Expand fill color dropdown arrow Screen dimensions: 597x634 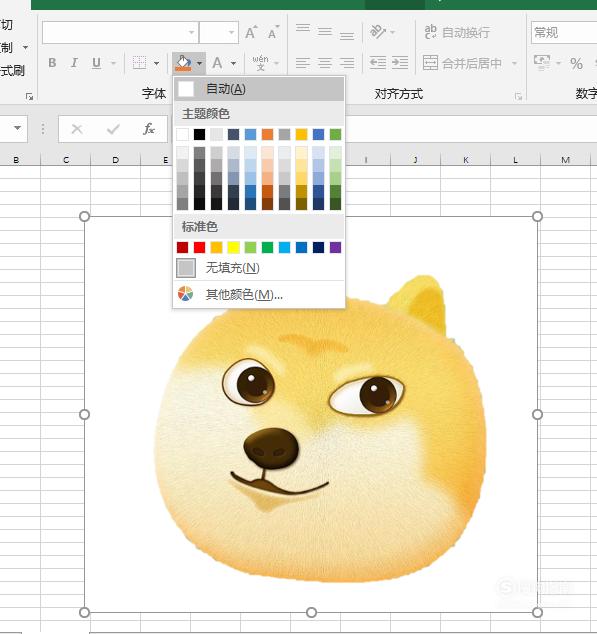pyautogui.click(x=199, y=63)
